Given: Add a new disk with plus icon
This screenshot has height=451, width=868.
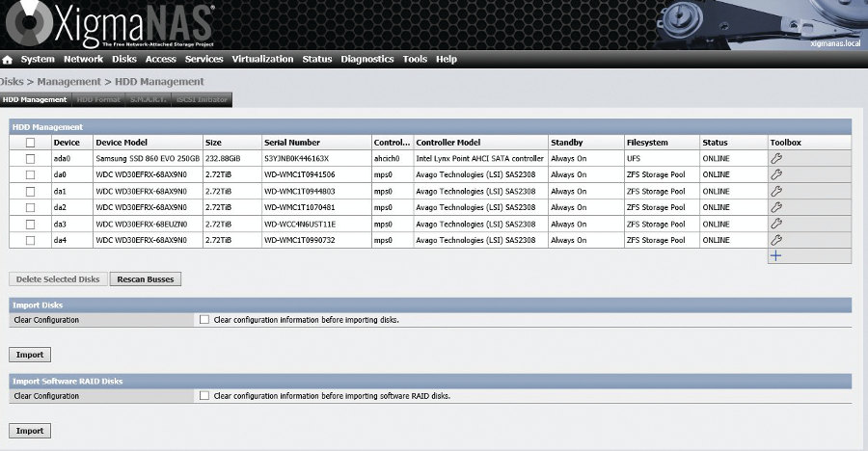Looking at the screenshot, I should (775, 255).
